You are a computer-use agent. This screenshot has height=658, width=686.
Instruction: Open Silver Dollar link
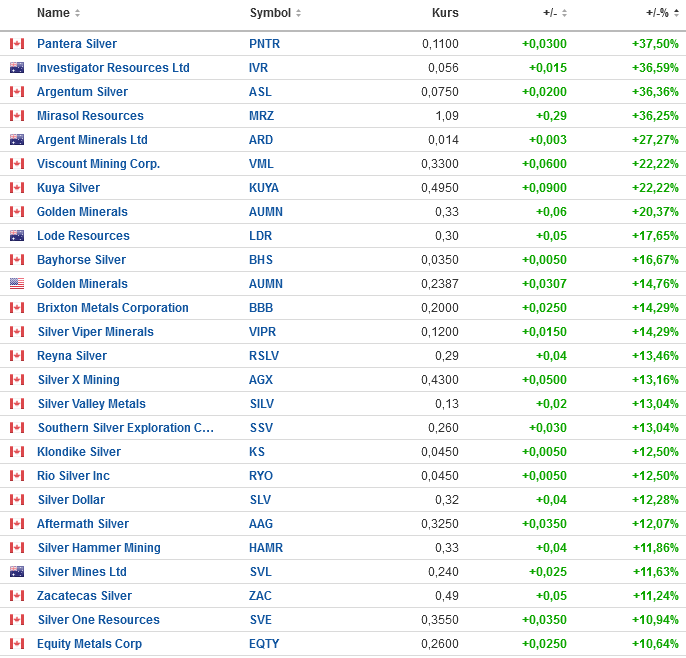click(72, 500)
